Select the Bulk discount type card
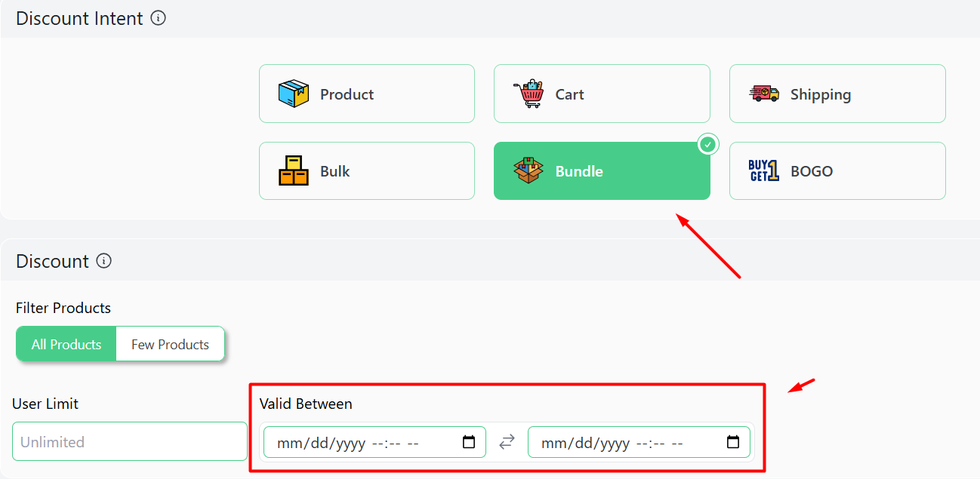980x479 pixels. click(x=367, y=170)
